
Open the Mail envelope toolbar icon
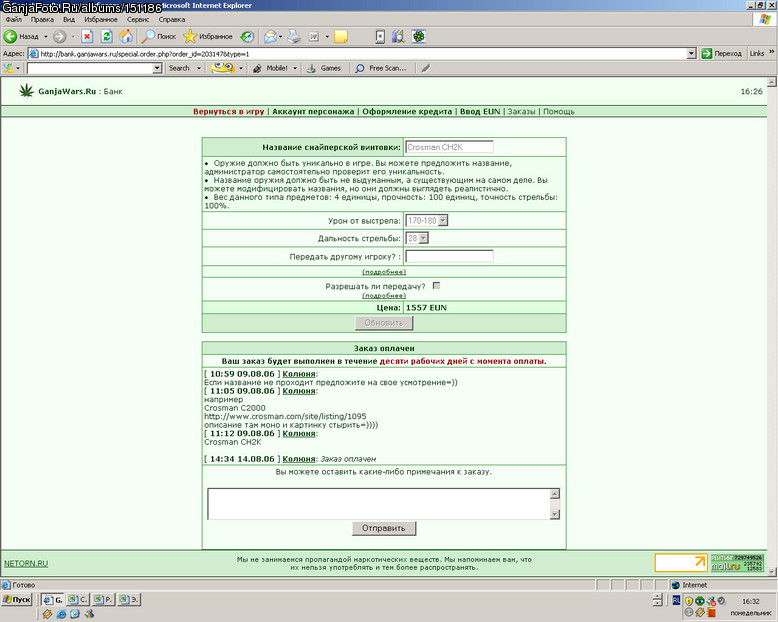point(270,36)
